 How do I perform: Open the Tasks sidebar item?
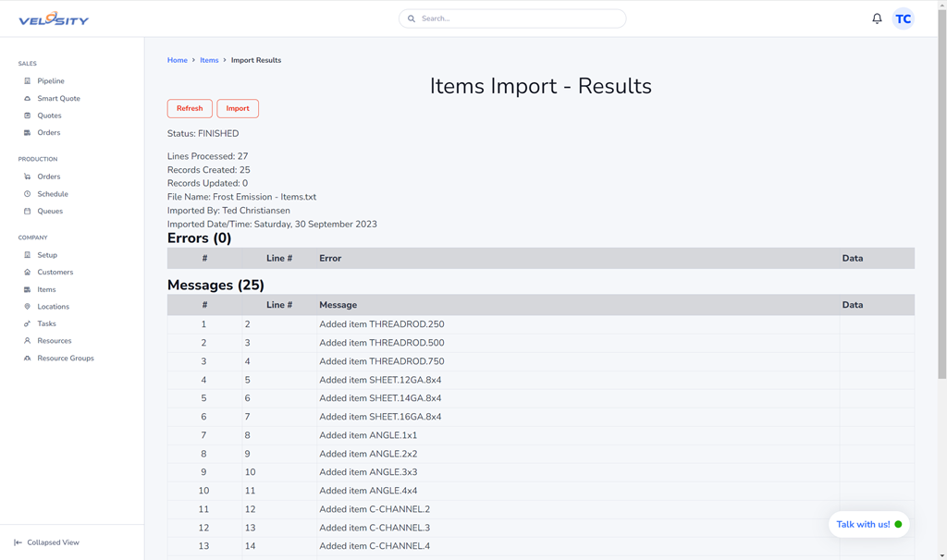(x=46, y=324)
